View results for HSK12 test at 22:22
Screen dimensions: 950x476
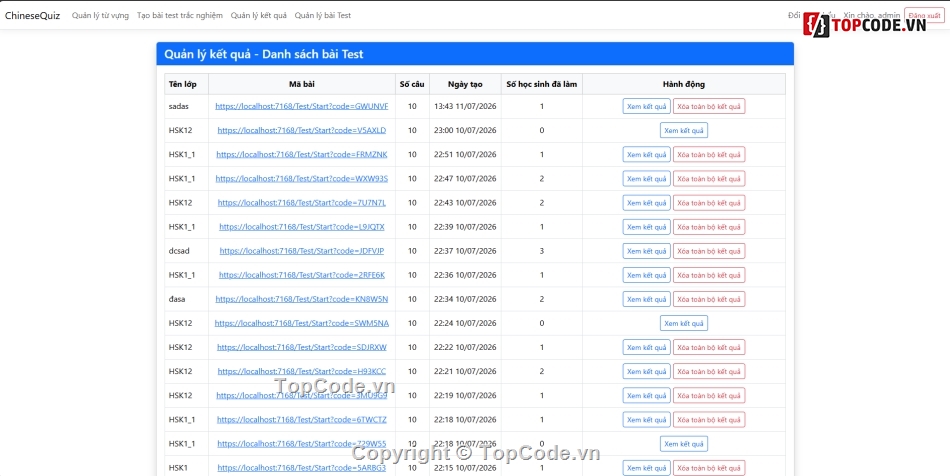646,348
